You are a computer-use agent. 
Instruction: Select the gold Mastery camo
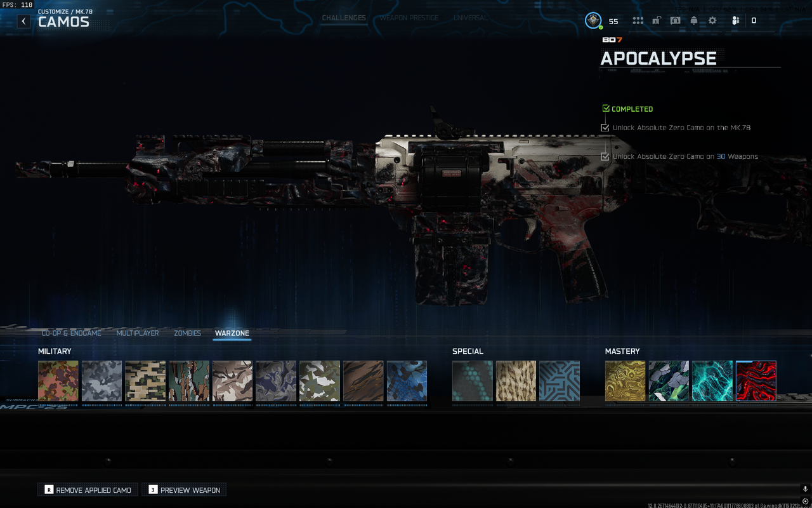[x=625, y=381]
